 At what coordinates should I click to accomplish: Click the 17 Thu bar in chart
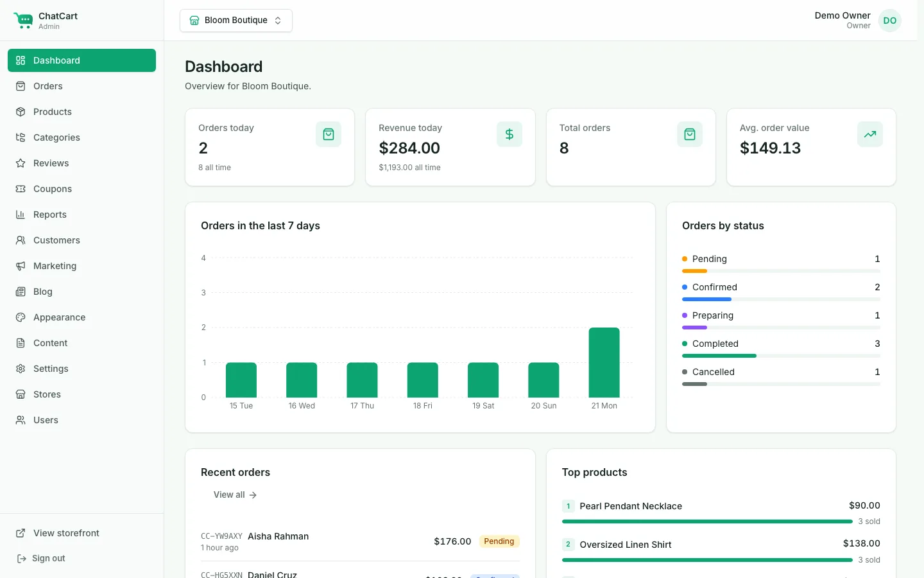363,380
